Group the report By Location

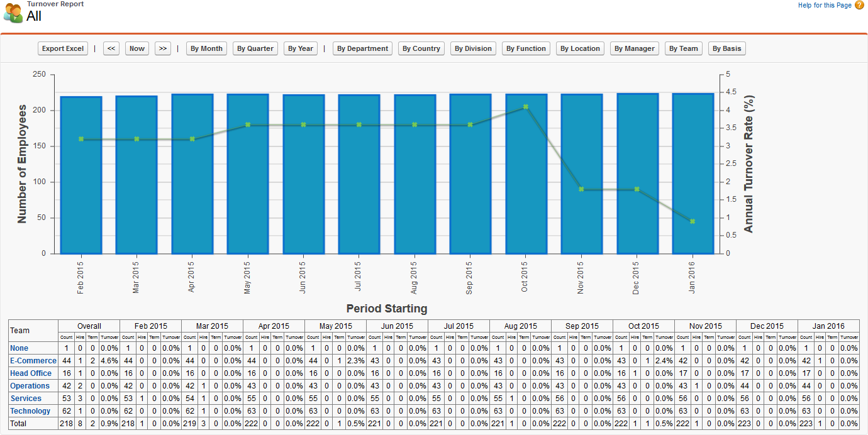click(x=581, y=48)
